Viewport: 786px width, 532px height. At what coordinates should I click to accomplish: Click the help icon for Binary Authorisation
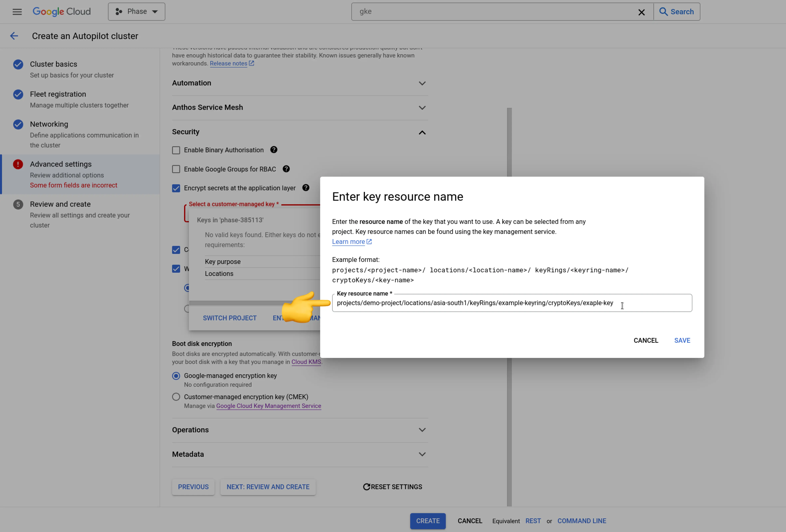click(274, 150)
